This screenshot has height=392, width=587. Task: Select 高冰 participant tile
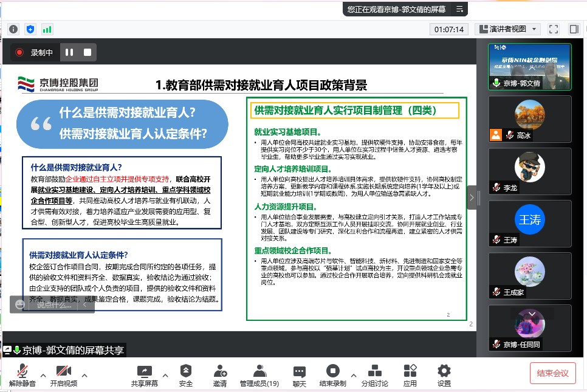[530, 119]
